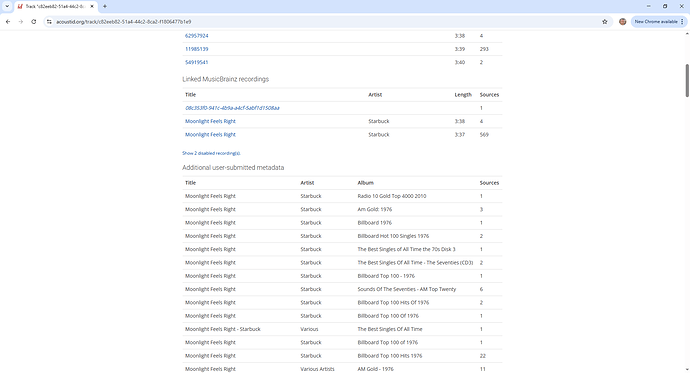Viewport: 690px width, 373px height.
Task: Open fingerprint 62957924 link
Action: [197, 36]
